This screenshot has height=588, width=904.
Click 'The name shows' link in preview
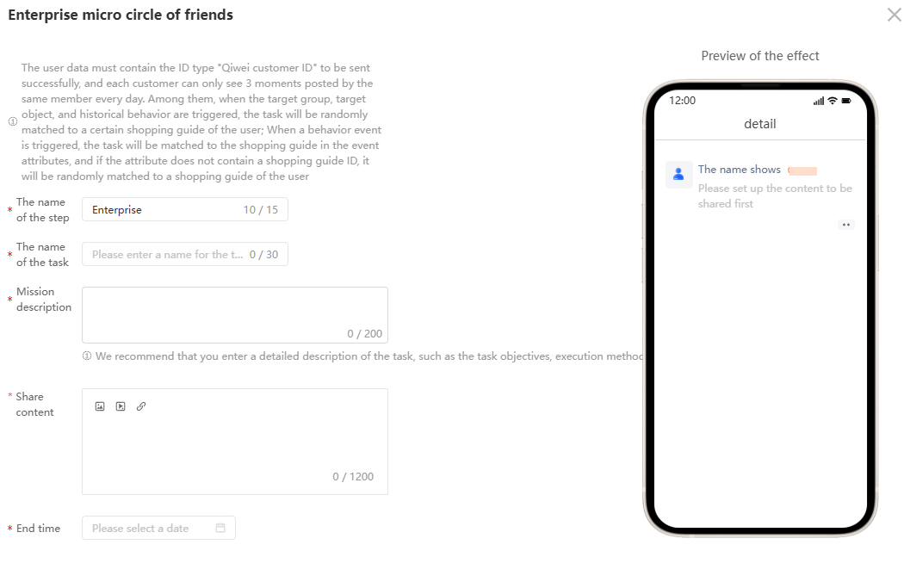pyautogui.click(x=739, y=170)
